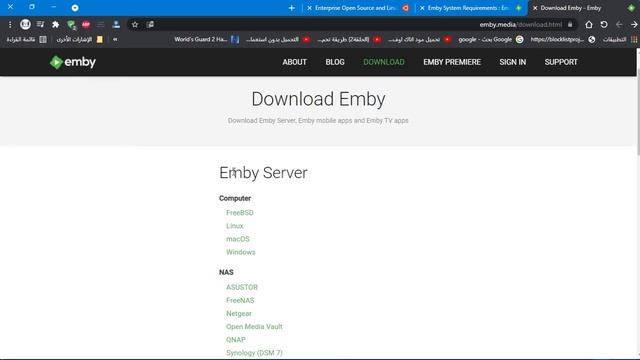Open the التحميل بدون استعمال YouTube bookmark
The width and height of the screenshot is (640, 360).
point(278,40)
